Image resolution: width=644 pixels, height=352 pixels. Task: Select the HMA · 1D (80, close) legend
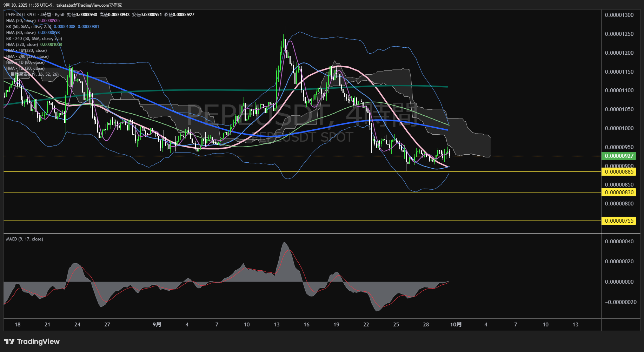[x=25, y=62]
